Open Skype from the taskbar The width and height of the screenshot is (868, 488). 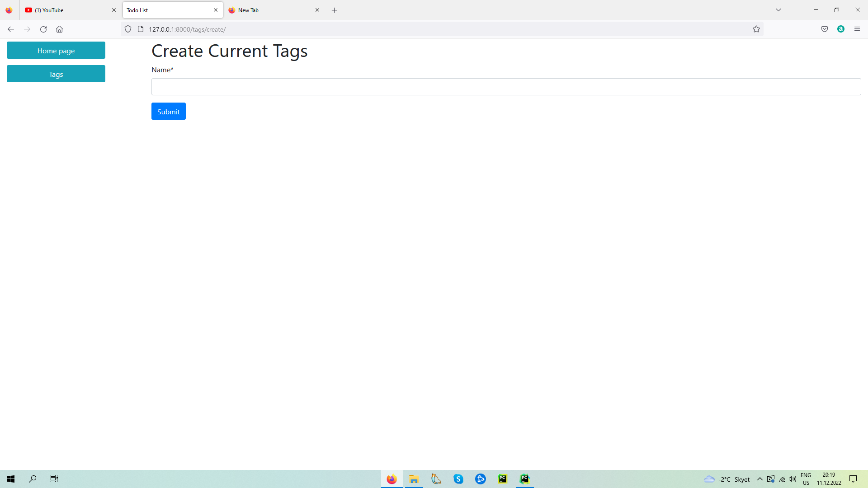pos(458,479)
